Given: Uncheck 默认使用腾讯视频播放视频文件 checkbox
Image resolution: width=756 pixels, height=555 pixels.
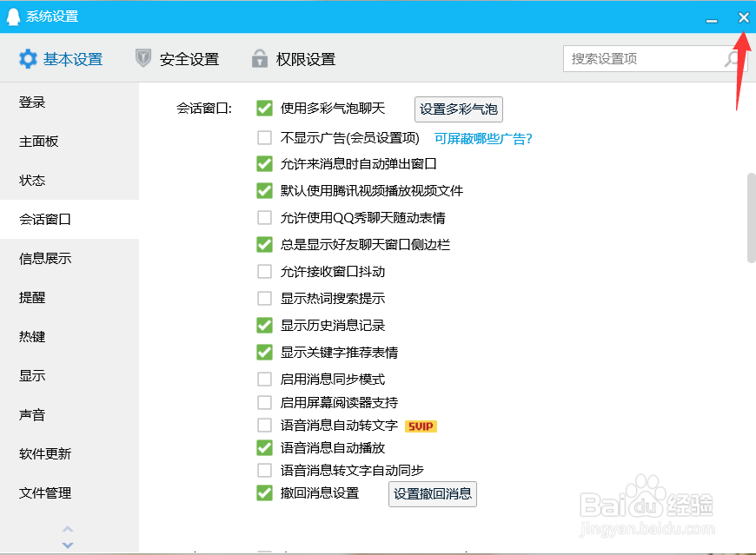Looking at the screenshot, I should click(264, 191).
